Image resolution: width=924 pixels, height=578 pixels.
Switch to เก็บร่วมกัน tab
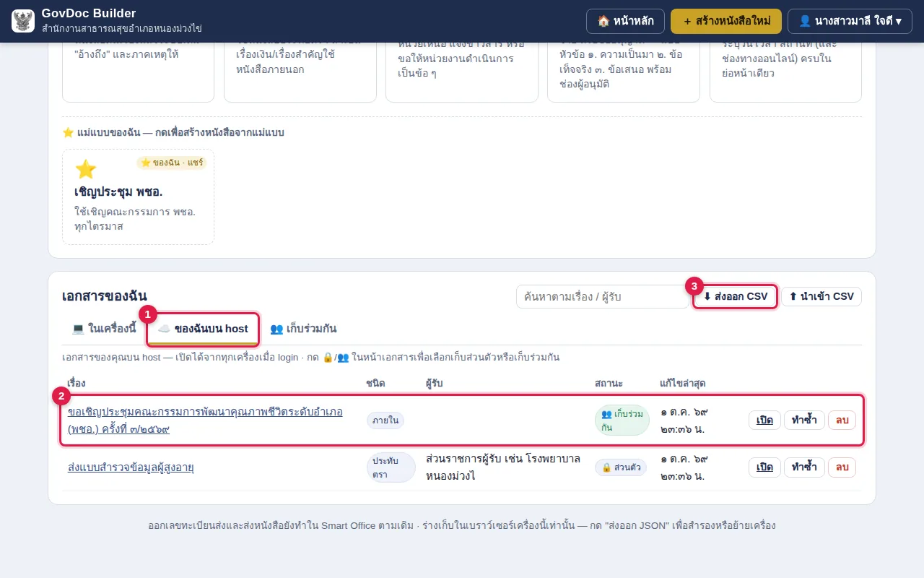303,328
